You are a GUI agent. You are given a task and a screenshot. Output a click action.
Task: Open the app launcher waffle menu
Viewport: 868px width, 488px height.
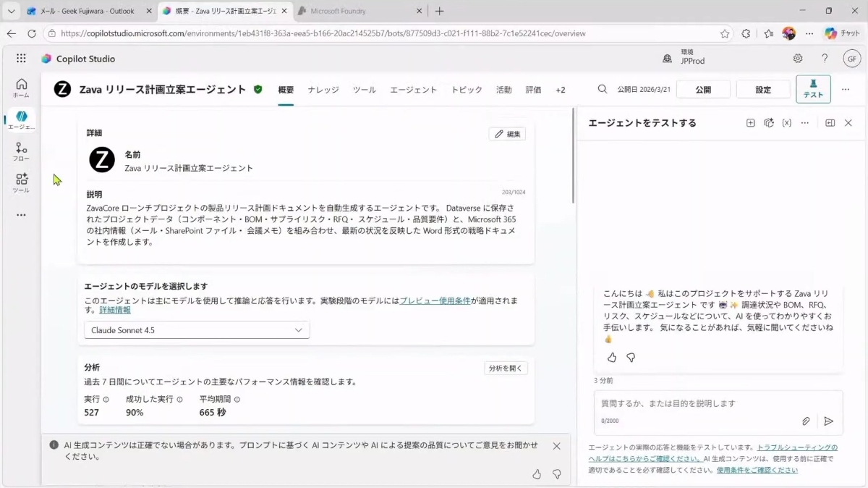[21, 59]
